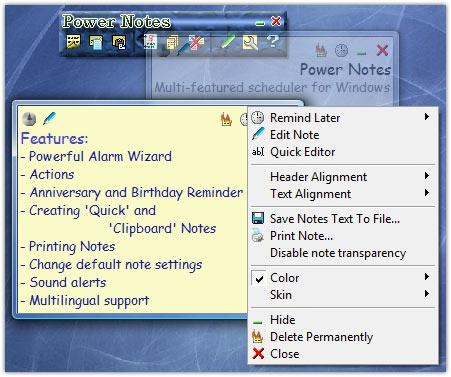Open Text Alignment submenu
The width and height of the screenshot is (451, 377).
coord(343,194)
